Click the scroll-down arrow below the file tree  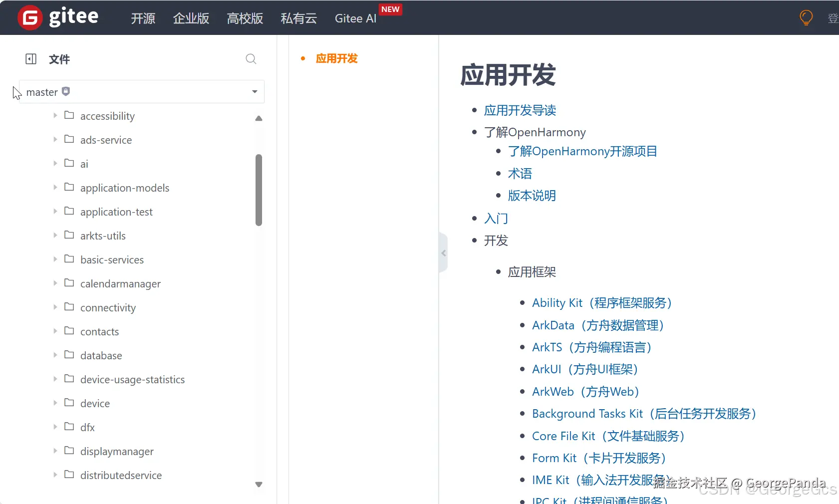point(259,484)
